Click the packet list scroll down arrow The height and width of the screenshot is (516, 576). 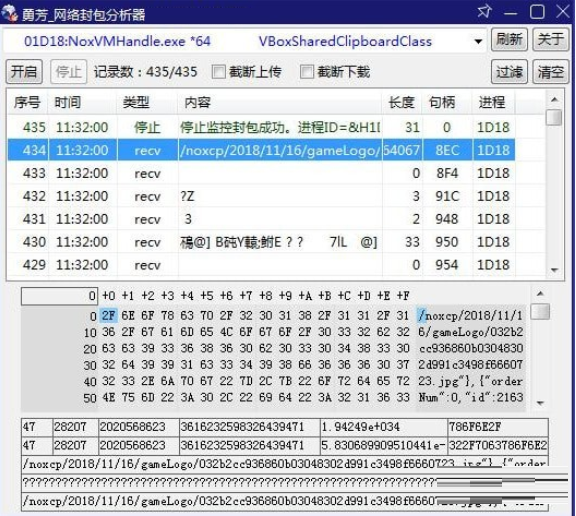[554, 270]
